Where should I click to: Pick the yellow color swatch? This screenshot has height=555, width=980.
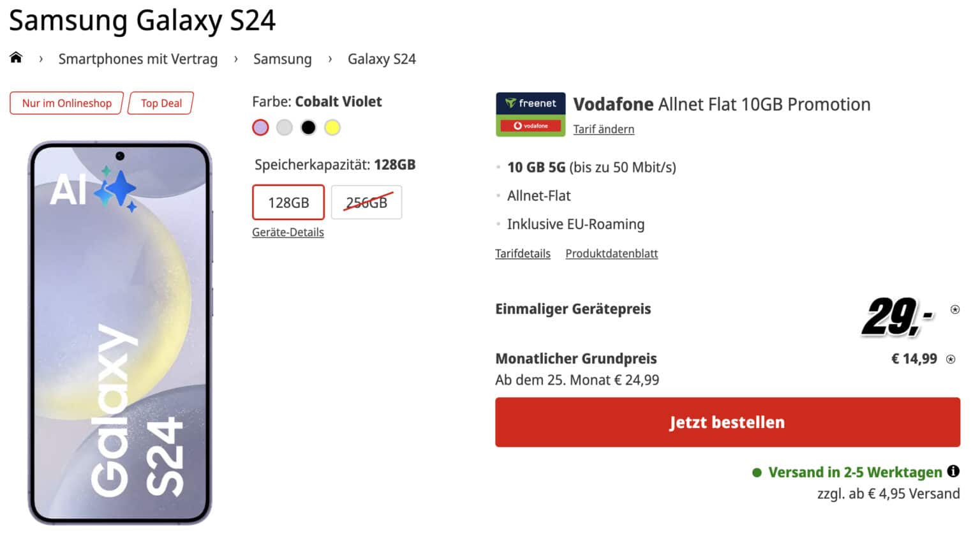pyautogui.click(x=332, y=128)
